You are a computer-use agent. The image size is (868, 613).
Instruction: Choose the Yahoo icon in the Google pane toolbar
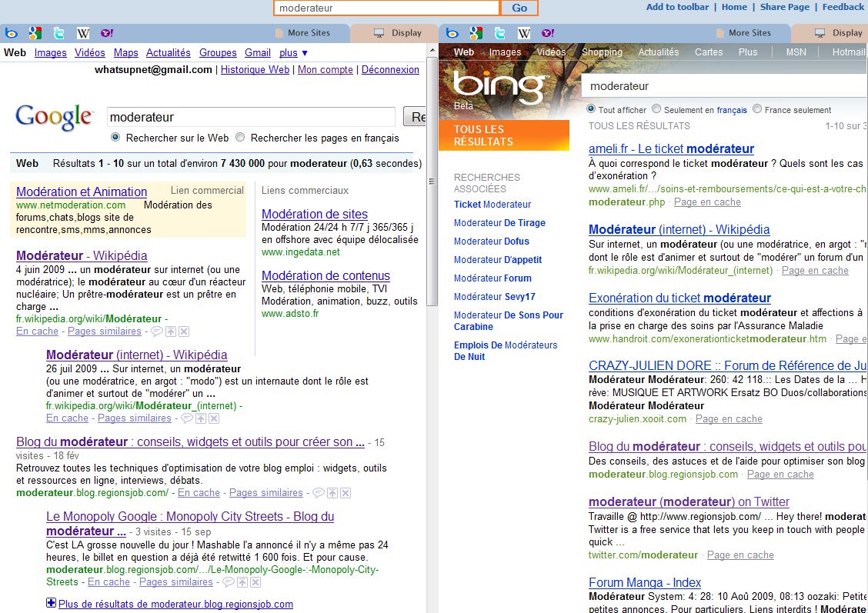107,33
